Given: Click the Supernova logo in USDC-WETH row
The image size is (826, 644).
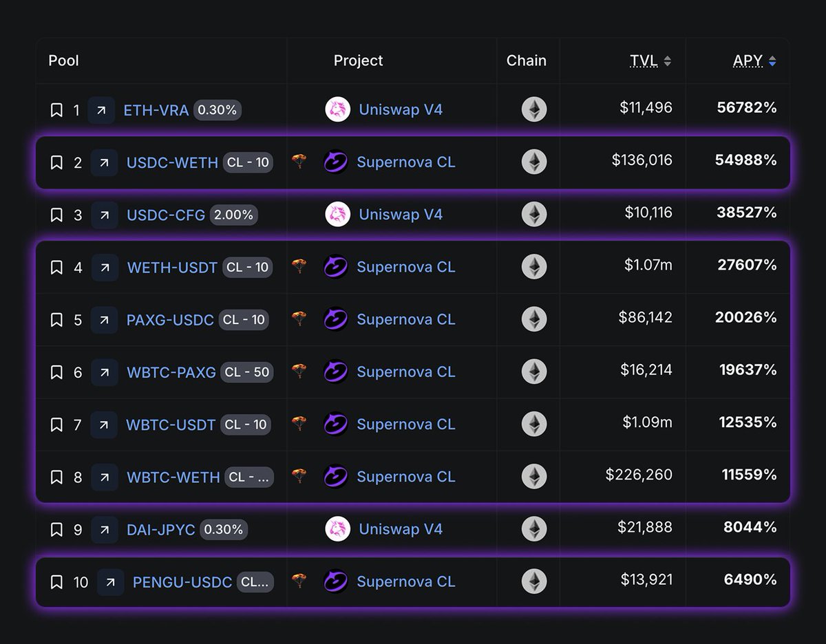Looking at the screenshot, I should tap(336, 162).
